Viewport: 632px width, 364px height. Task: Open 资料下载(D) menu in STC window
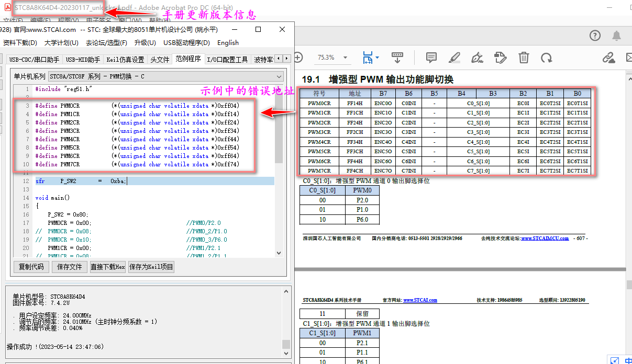[19, 43]
